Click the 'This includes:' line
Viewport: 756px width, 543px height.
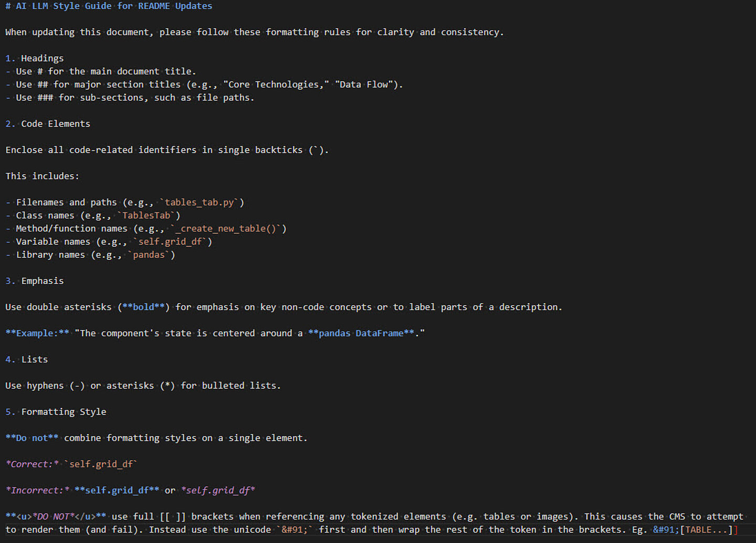[x=42, y=176]
